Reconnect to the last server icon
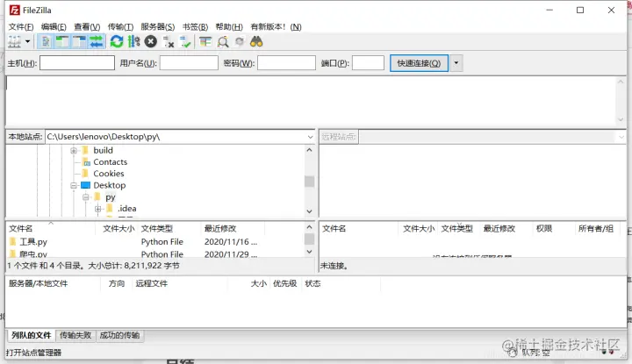Image resolution: width=632 pixels, height=364 pixels. pos(185,41)
